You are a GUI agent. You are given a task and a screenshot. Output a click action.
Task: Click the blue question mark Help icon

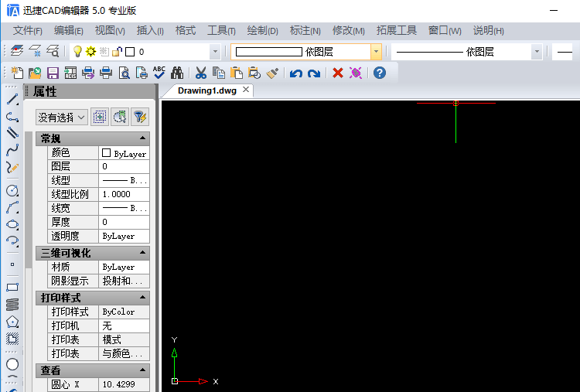pos(379,73)
